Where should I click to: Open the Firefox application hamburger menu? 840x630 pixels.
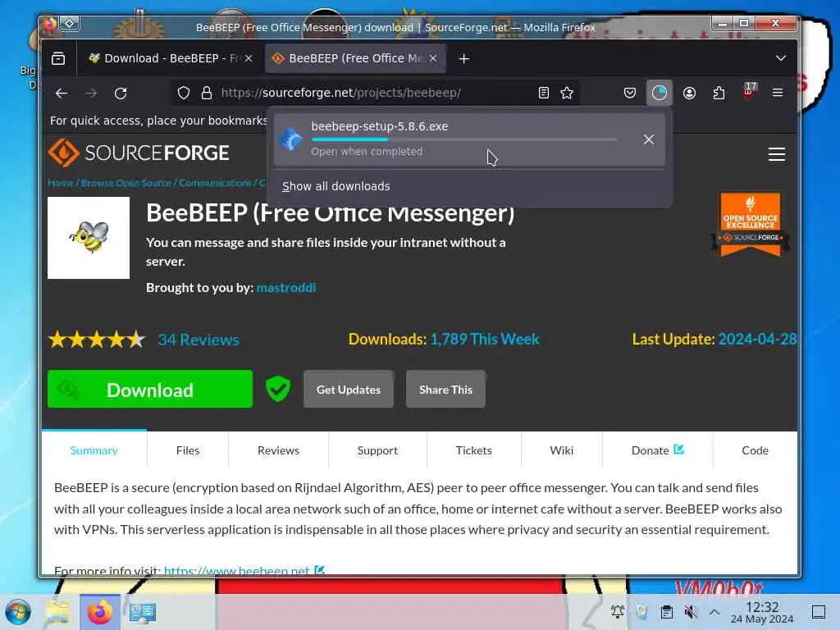pyautogui.click(x=778, y=94)
